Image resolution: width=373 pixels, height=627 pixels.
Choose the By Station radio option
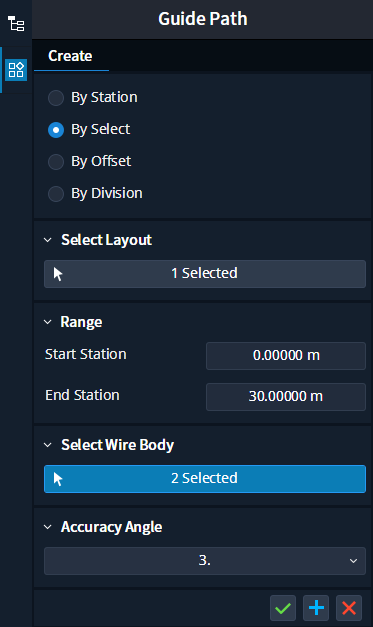tap(56, 98)
